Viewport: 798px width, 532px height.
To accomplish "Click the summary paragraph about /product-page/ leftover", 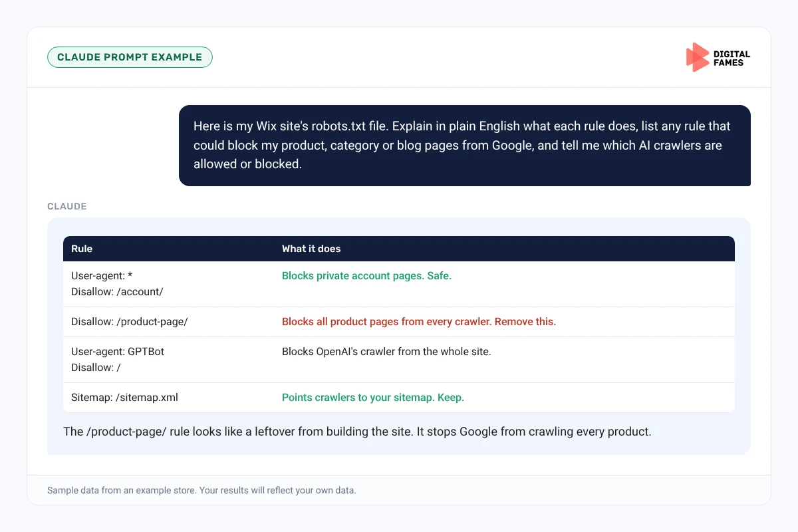I will pos(357,432).
